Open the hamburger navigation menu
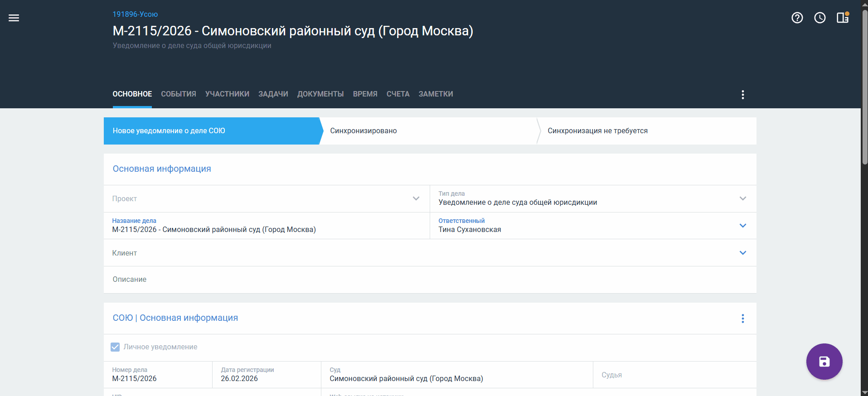The width and height of the screenshot is (868, 396). pyautogui.click(x=14, y=18)
